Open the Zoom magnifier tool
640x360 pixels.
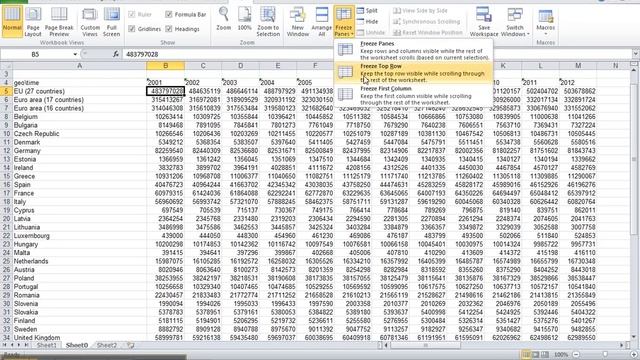point(223,19)
